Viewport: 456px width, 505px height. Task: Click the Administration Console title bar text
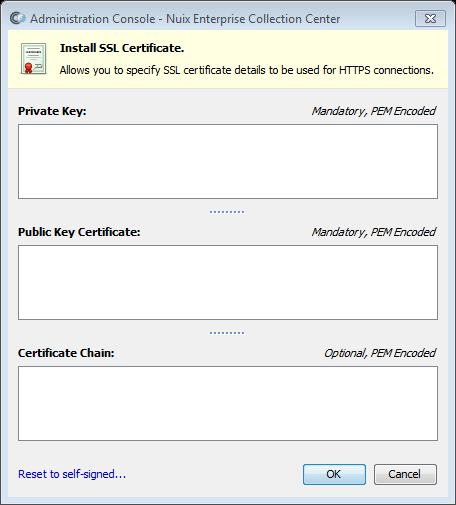(185, 19)
